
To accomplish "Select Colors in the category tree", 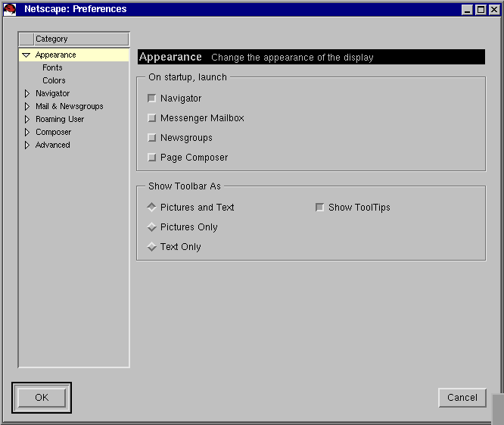I will click(x=54, y=81).
